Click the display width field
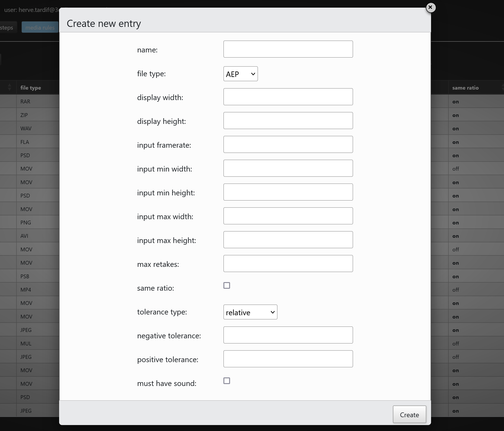This screenshot has height=431, width=504. [288, 97]
